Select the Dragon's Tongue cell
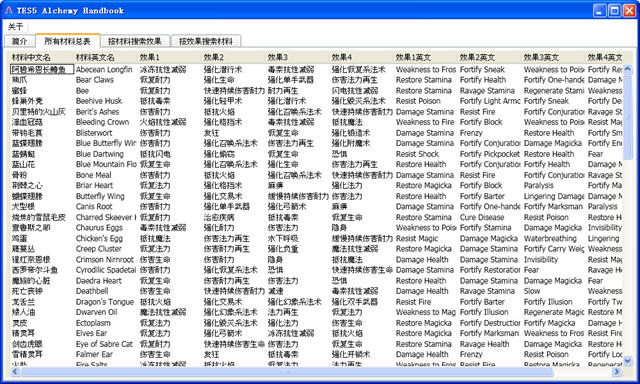 click(105, 302)
